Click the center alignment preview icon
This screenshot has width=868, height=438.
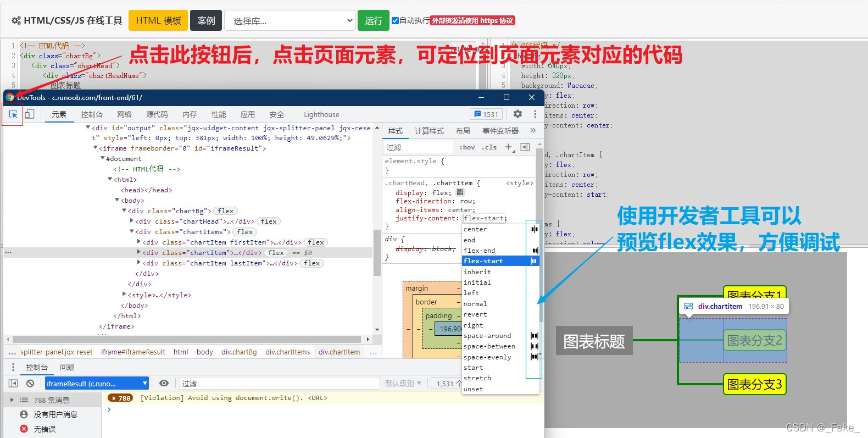534,229
